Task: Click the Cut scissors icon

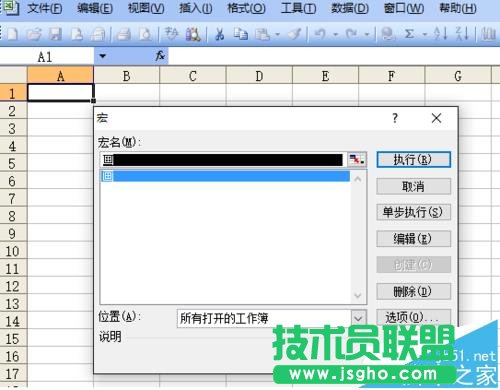Action: [x=219, y=34]
